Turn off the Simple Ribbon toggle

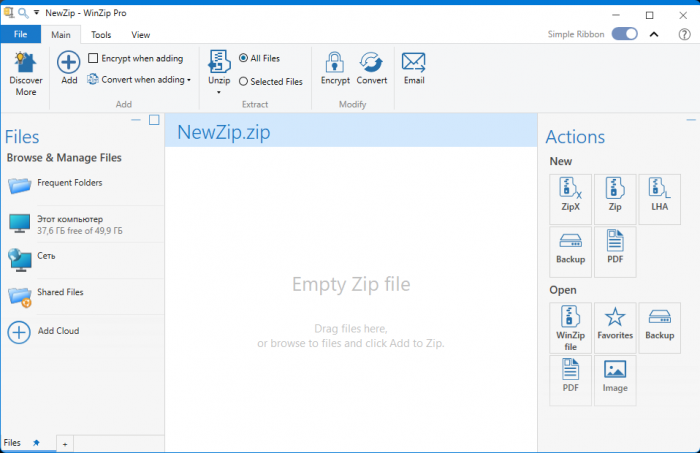click(625, 34)
